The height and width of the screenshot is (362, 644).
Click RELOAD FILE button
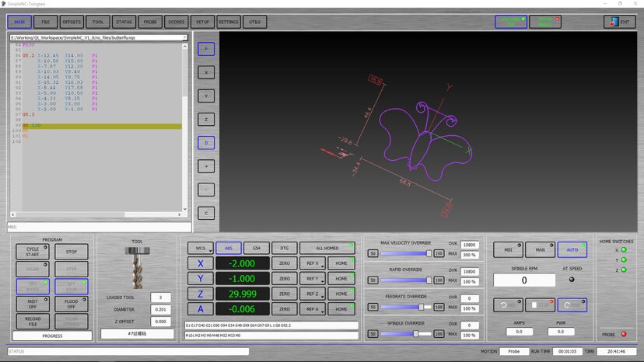[x=33, y=322]
